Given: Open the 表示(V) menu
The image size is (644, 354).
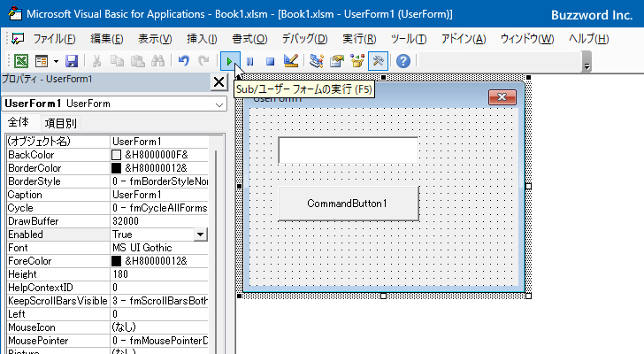Looking at the screenshot, I should 155,39.
